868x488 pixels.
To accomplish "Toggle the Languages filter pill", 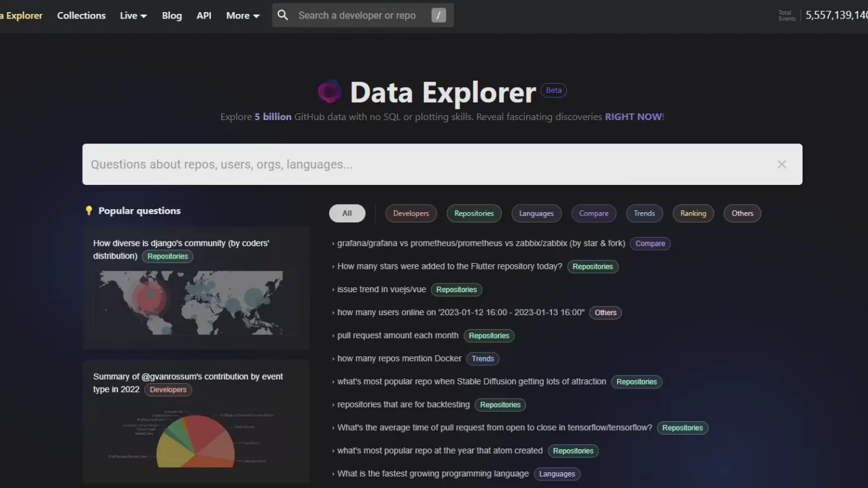I will pyautogui.click(x=536, y=213).
